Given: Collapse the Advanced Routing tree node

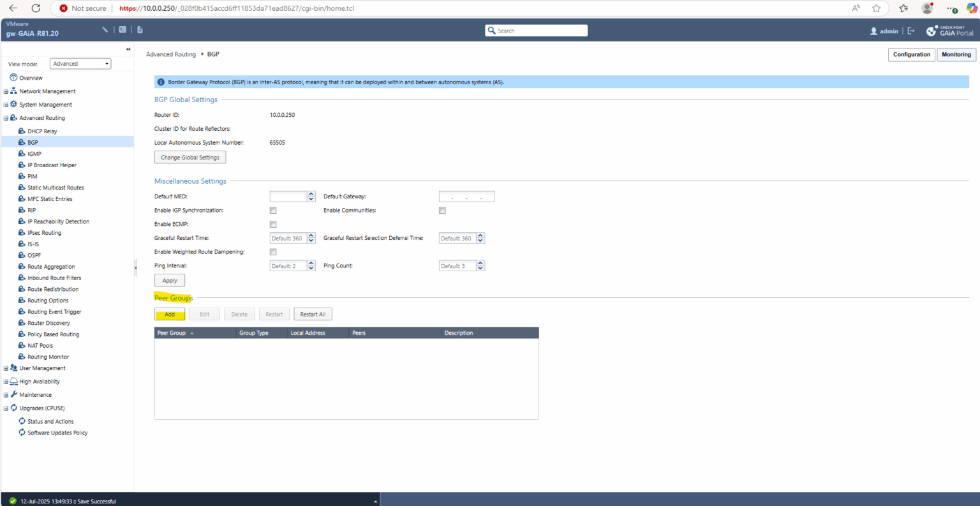Looking at the screenshot, I should click(5, 117).
